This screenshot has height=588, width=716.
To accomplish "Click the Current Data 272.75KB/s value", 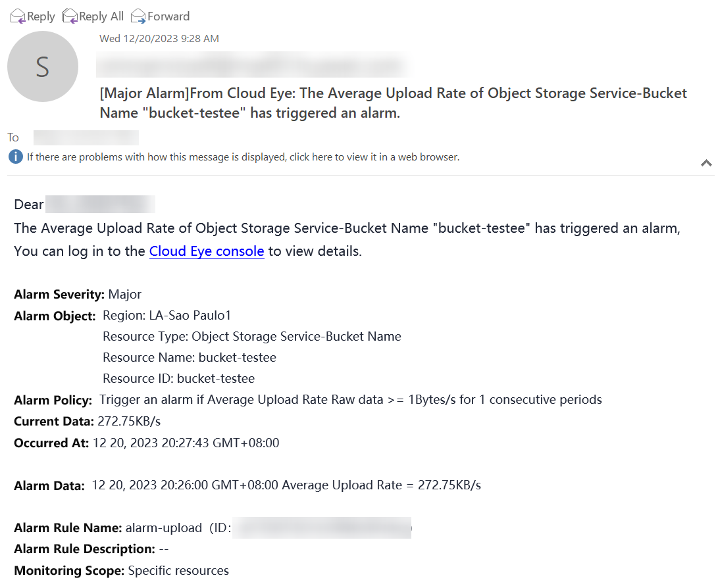I will coord(129,421).
